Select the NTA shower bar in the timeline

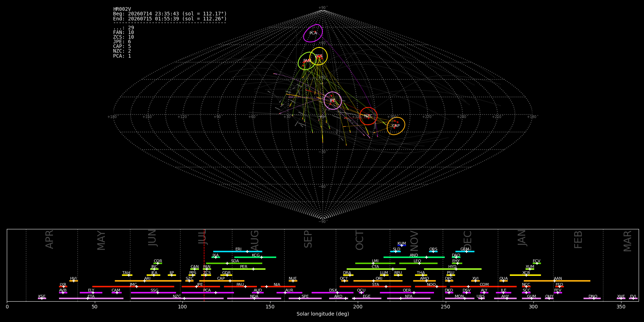coord(409,298)
